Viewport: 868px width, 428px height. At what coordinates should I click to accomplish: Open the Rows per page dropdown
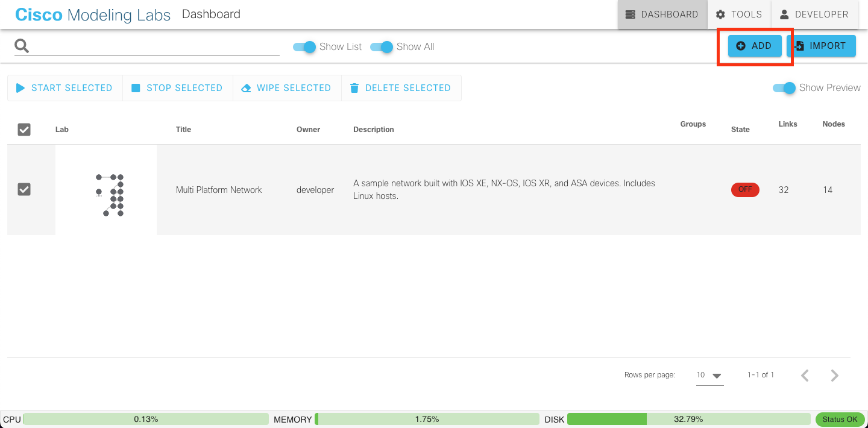point(709,375)
